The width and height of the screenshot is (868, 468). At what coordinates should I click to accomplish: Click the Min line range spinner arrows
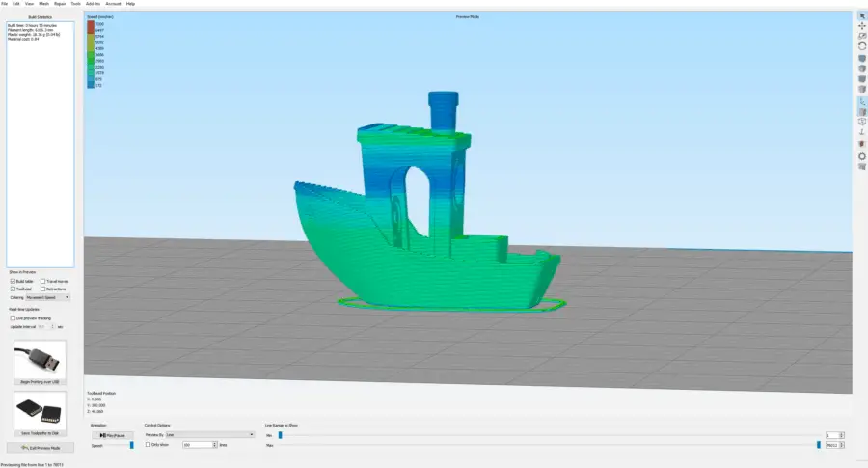click(x=841, y=435)
